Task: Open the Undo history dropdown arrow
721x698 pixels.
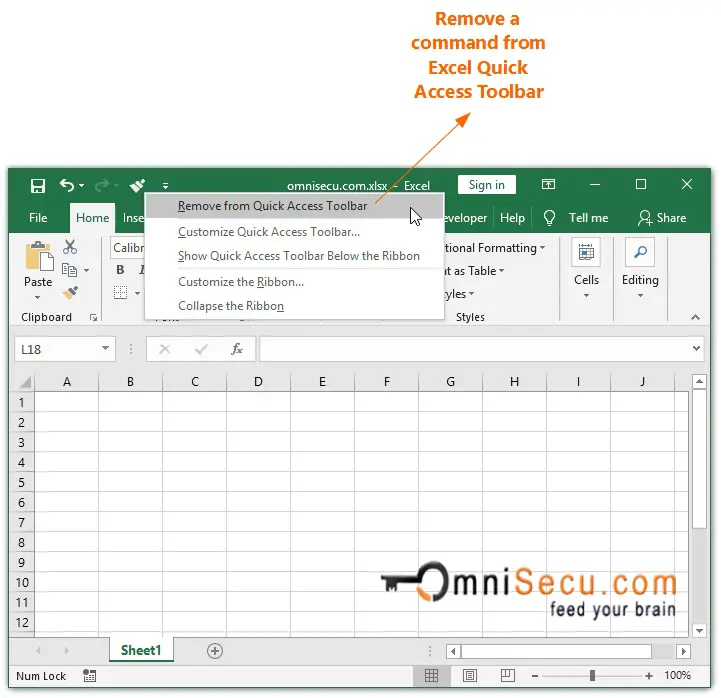Action: coord(81,185)
